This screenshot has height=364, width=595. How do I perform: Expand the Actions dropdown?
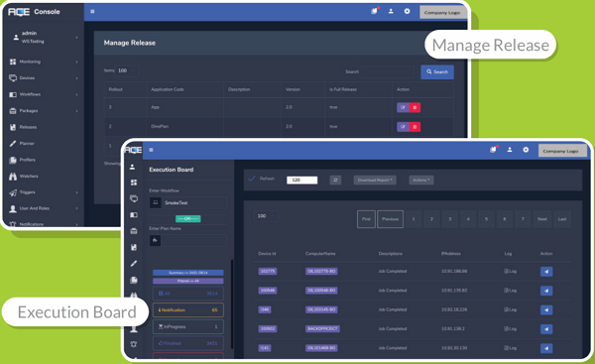[421, 180]
